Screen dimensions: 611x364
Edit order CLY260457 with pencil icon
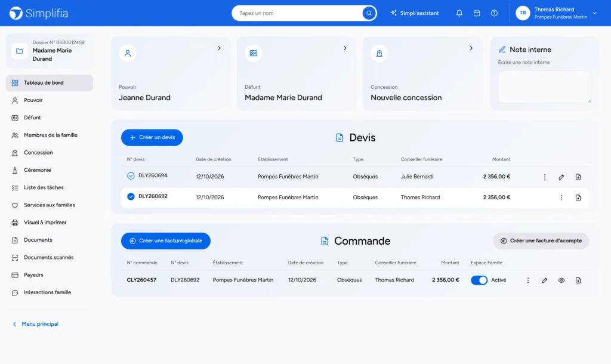pyautogui.click(x=544, y=280)
